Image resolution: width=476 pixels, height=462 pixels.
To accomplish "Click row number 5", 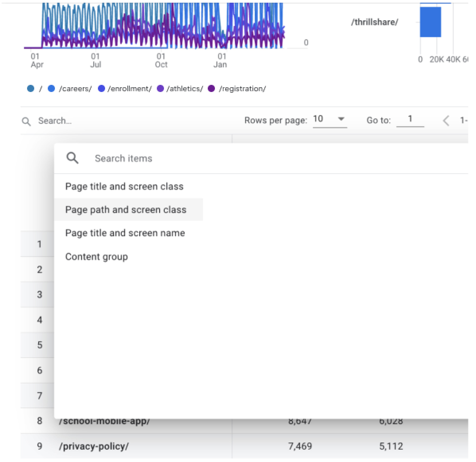I will tap(39, 345).
